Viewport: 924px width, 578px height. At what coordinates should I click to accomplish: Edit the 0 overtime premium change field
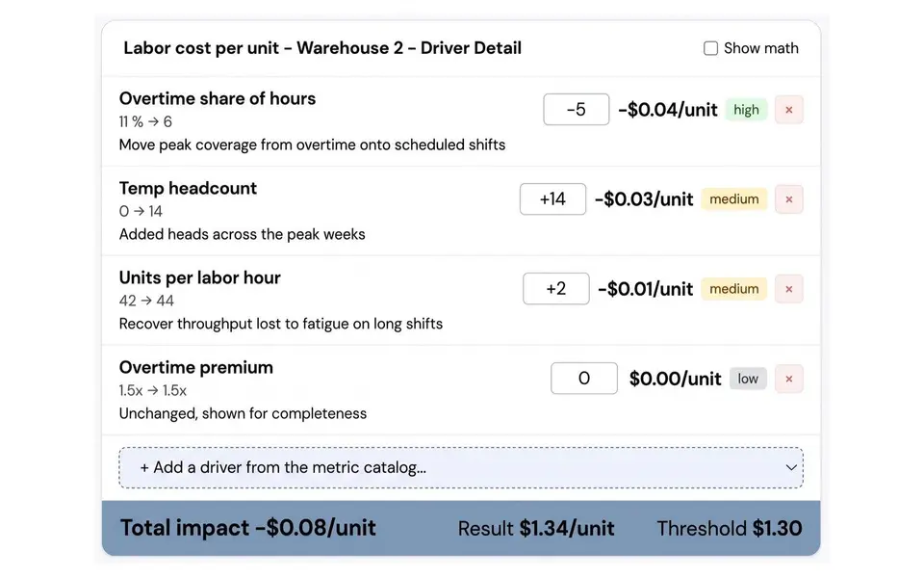[584, 379]
